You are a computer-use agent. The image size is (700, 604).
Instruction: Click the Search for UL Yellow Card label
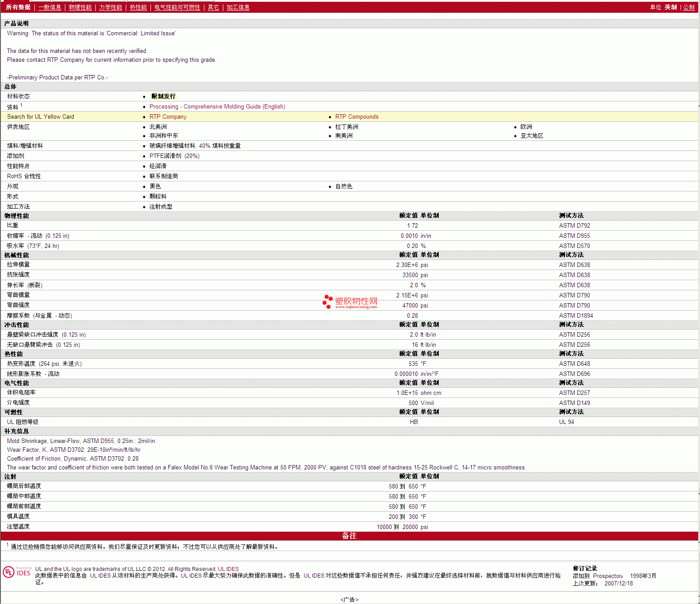point(41,117)
